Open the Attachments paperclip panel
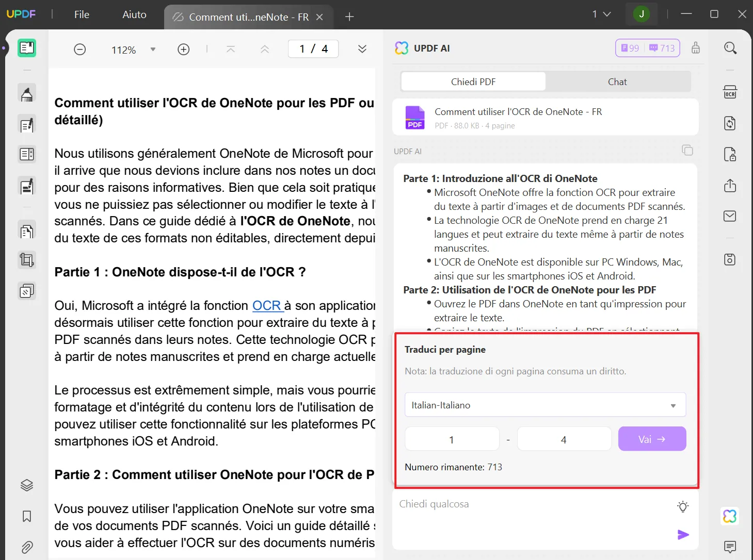 click(27, 547)
